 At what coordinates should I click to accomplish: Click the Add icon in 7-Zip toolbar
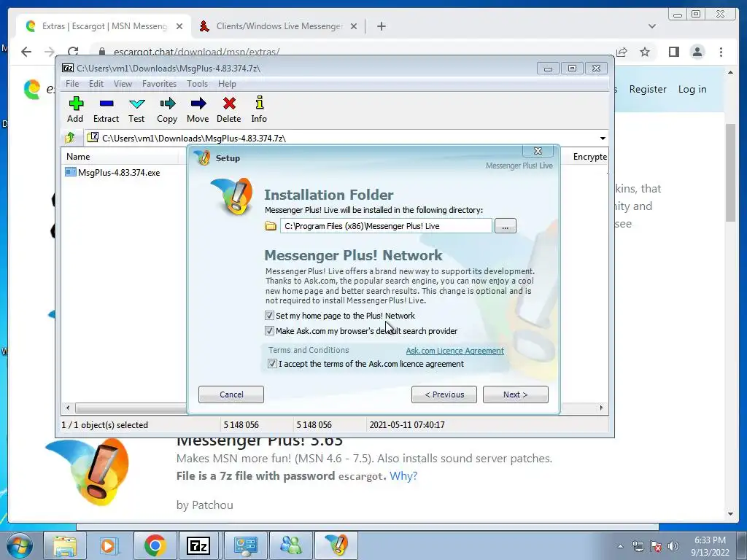click(75, 109)
